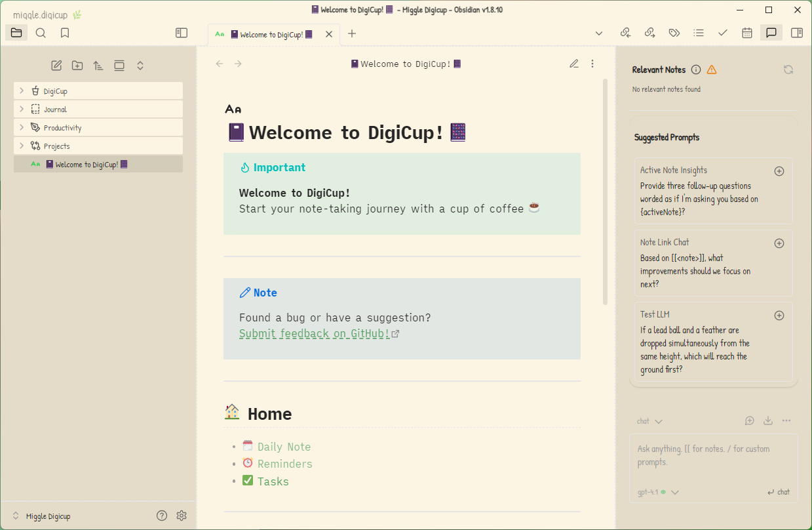Viewport: 812px width, 530px height.
Task: Open the help icon
Action: (x=162, y=516)
